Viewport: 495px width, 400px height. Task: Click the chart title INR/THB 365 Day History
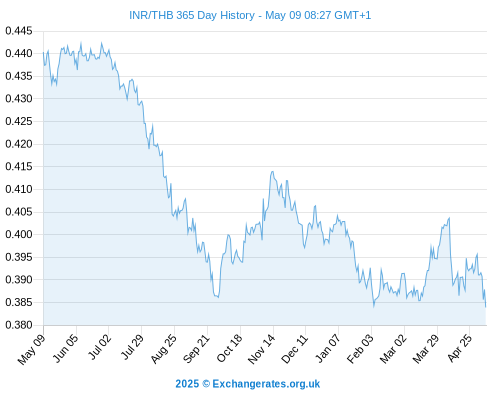pos(250,15)
